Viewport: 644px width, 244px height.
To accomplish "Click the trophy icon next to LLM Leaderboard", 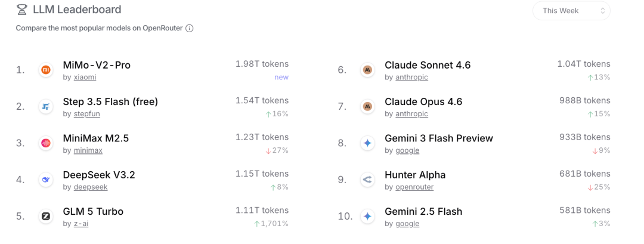I will point(22,10).
